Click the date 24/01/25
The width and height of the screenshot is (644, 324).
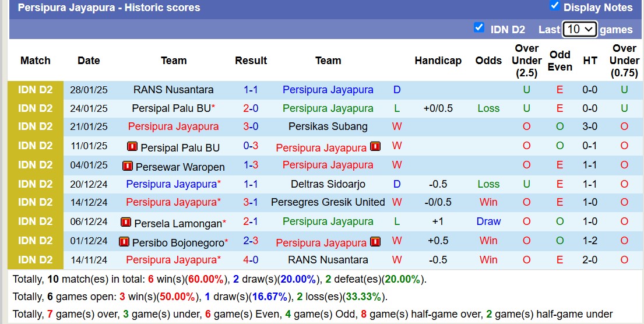(89, 108)
